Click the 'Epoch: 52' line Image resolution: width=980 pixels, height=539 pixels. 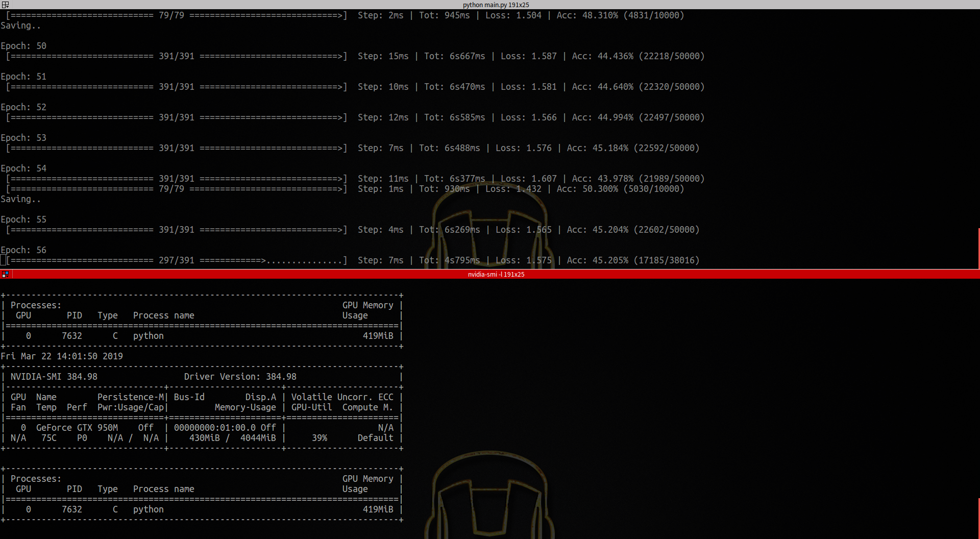[x=23, y=107]
